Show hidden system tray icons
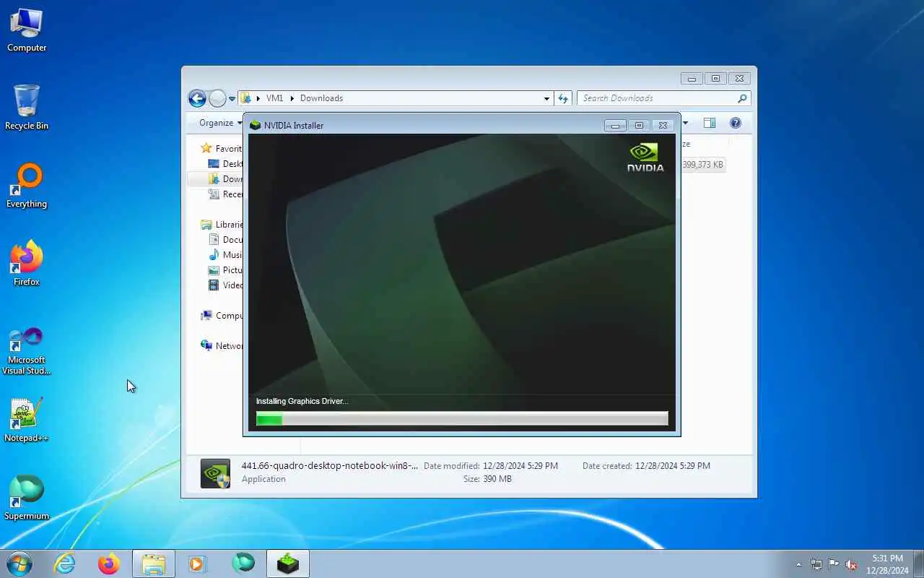Screen dimensions: 924x578 [798, 564]
